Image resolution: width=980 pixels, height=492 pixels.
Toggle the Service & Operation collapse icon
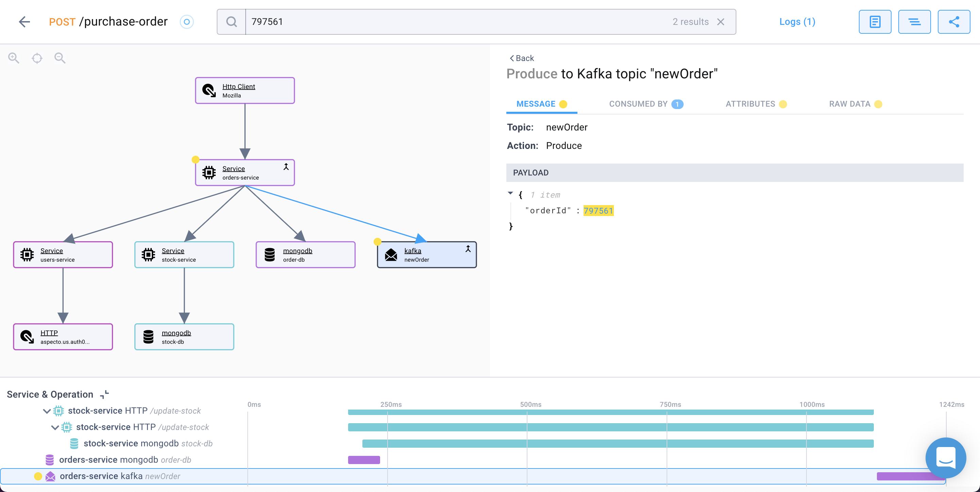pos(104,394)
